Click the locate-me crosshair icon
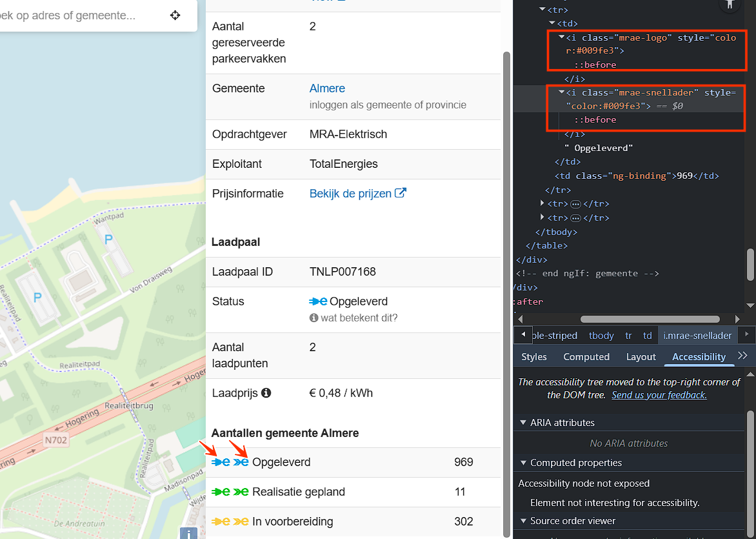Screen dimensions: 756x539 175,15
